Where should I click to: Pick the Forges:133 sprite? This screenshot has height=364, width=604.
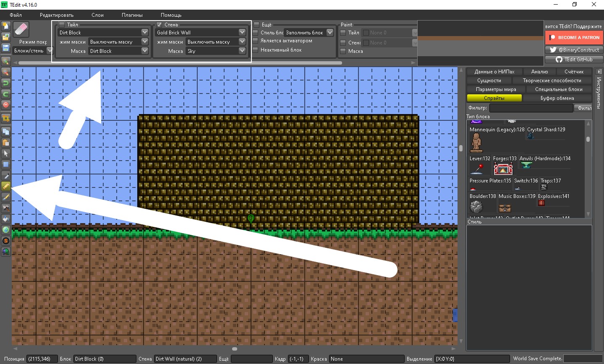pyautogui.click(x=503, y=169)
